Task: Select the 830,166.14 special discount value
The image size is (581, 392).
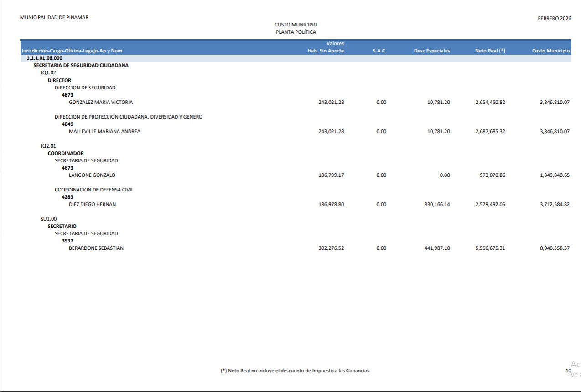Action: point(437,204)
